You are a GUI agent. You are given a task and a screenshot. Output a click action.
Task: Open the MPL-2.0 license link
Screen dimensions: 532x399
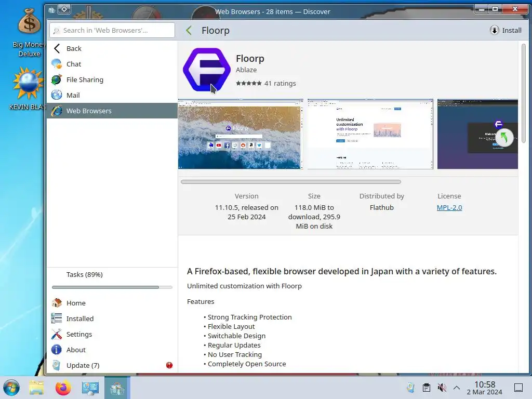[x=449, y=207]
